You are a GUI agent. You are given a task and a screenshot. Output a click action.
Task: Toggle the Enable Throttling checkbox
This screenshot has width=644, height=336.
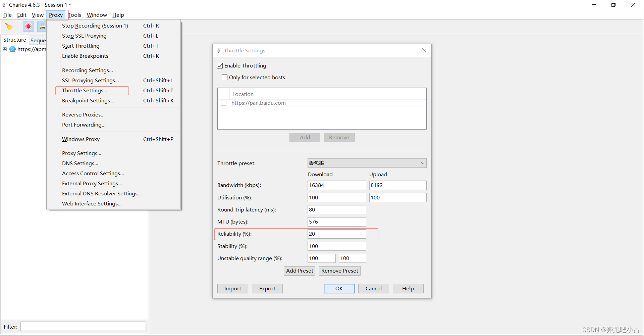point(220,66)
